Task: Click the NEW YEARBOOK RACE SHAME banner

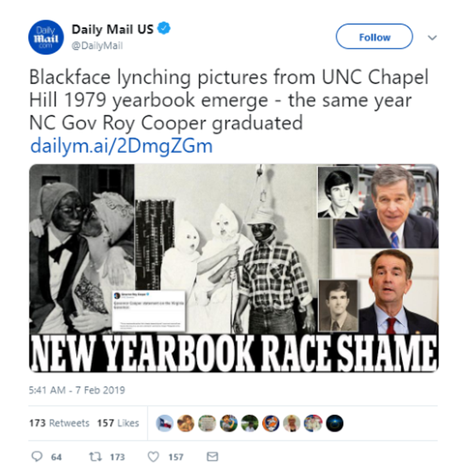Action: 233,353
